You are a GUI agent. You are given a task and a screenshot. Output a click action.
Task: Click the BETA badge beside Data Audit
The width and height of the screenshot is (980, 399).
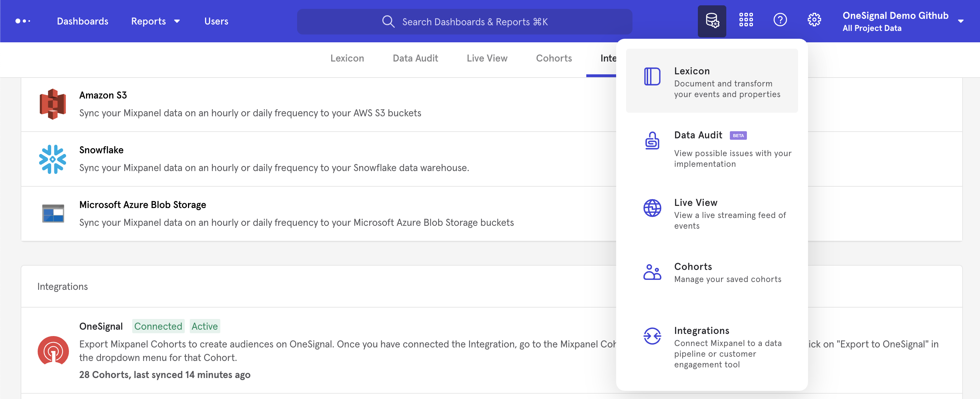pos(738,135)
